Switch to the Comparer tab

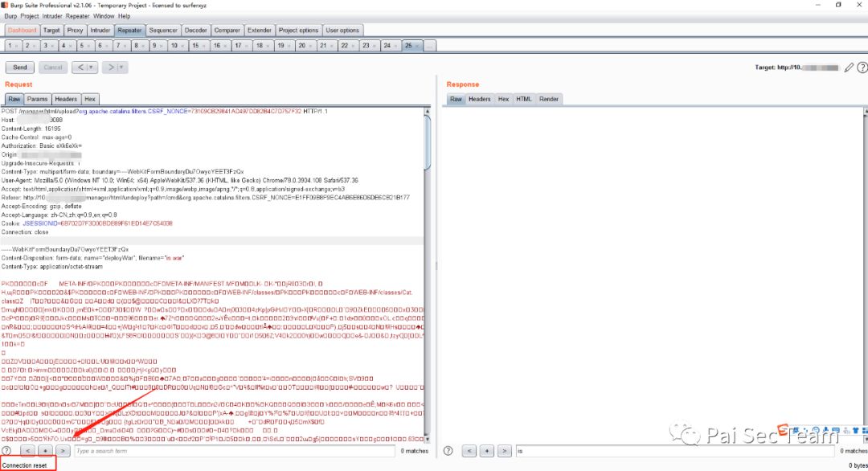point(227,31)
